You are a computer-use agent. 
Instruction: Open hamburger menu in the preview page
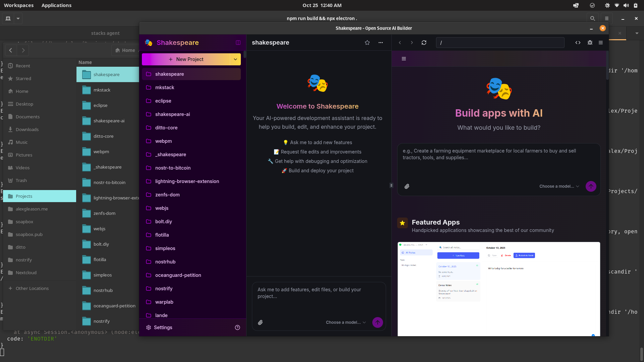click(404, 59)
